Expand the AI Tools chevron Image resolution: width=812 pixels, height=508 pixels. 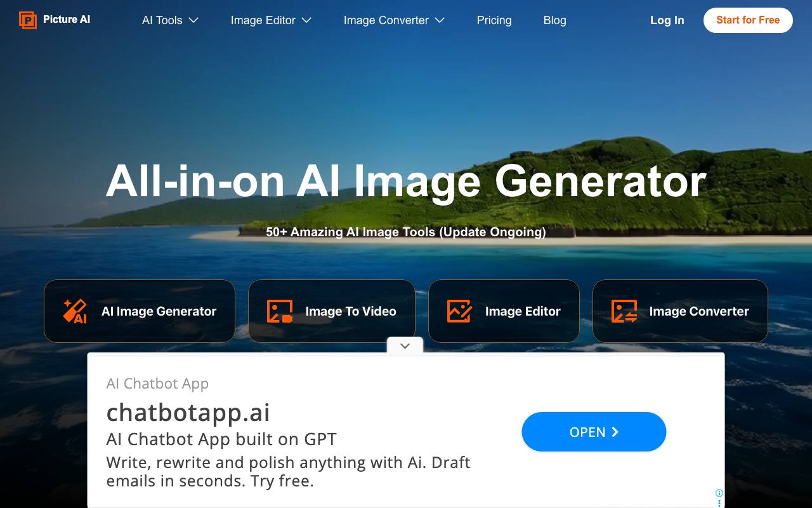193,20
